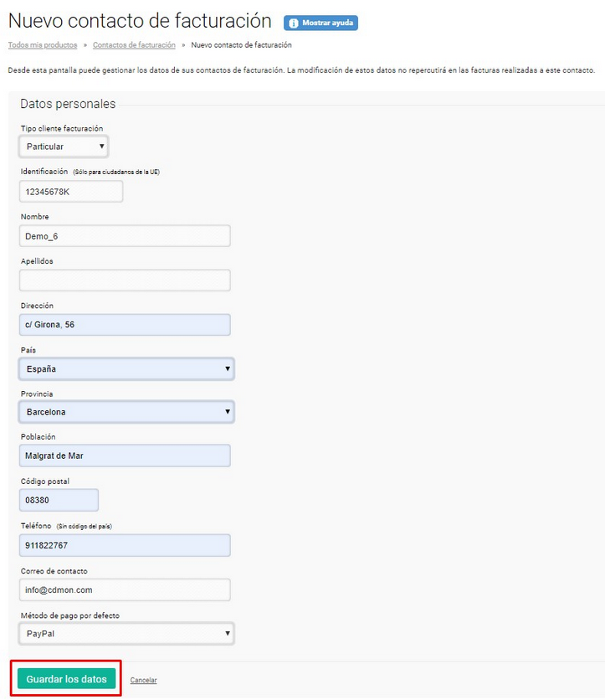
Task: Click the Código postal field 08380
Action: pyautogui.click(x=59, y=500)
